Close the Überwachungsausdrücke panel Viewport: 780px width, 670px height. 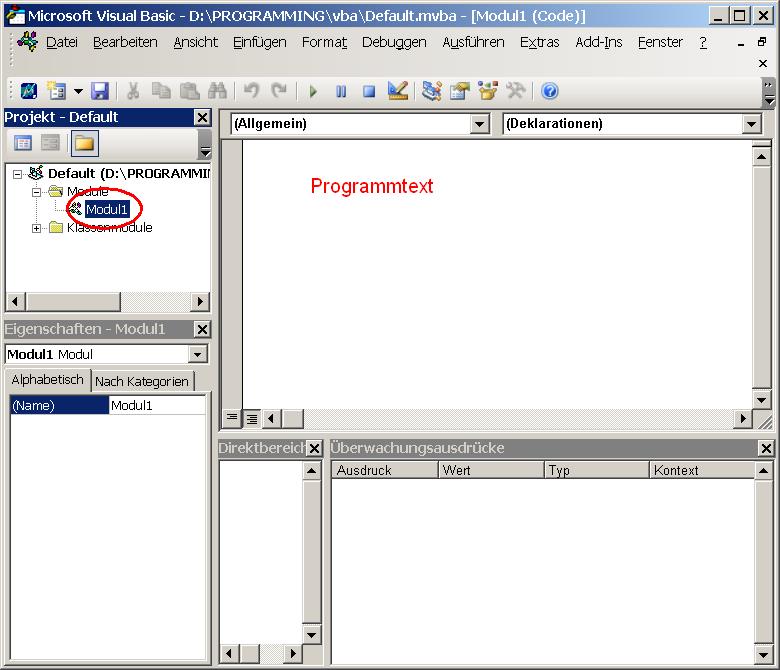point(766,449)
